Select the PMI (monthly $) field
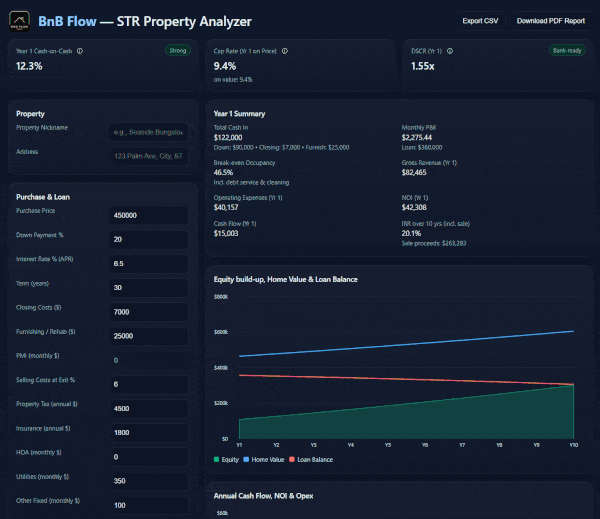Image resolution: width=600 pixels, height=519 pixels. 148,360
